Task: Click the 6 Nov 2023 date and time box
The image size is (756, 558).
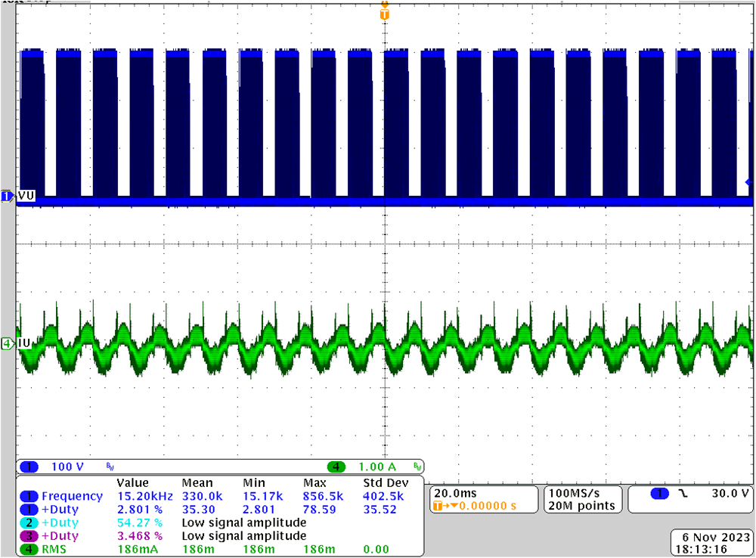Action: click(709, 541)
